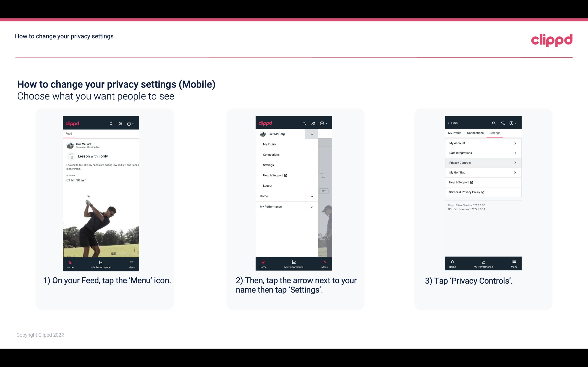
Task: Tap the Data Integrations chevron row
Action: pos(483,153)
